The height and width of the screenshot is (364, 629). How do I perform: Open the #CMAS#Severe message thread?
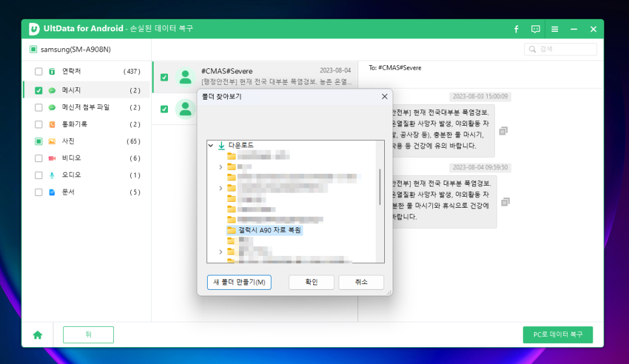(255, 76)
